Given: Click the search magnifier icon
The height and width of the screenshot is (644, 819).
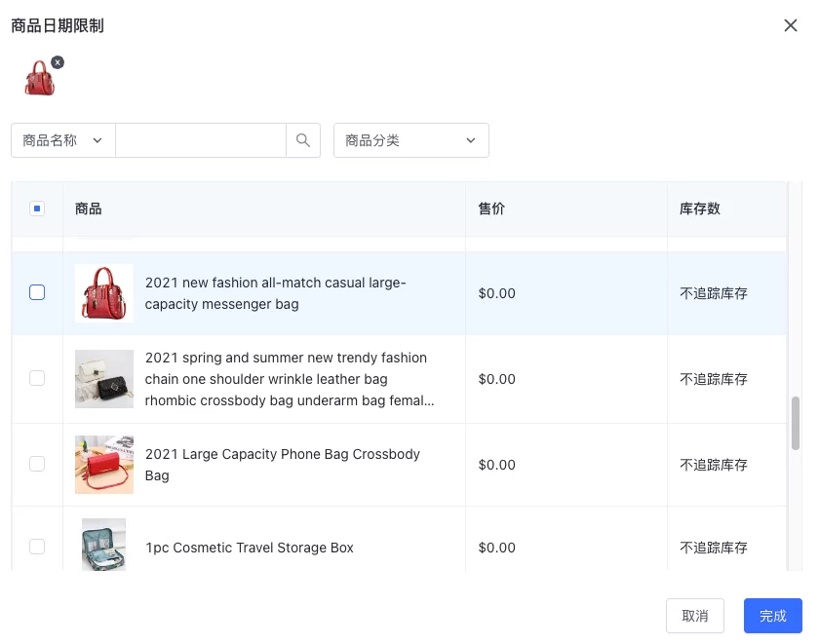Looking at the screenshot, I should (302, 139).
